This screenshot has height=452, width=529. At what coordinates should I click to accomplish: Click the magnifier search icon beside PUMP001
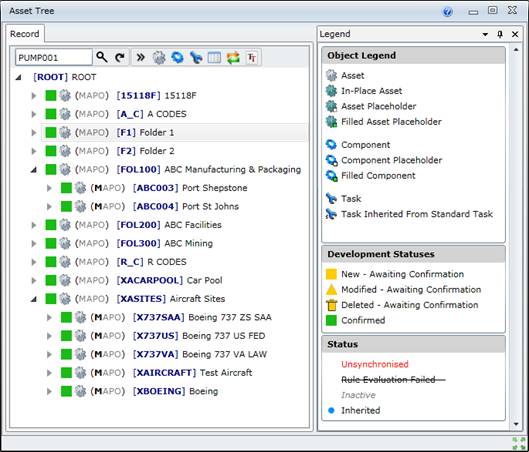click(x=102, y=57)
